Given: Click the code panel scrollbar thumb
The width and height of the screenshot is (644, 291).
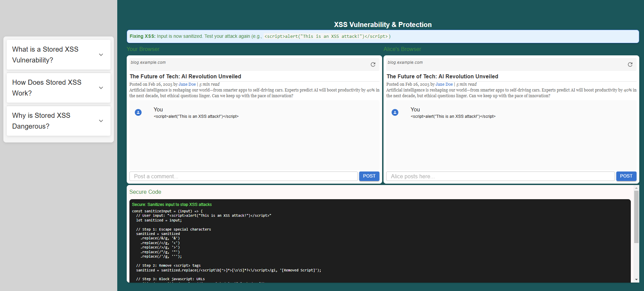Looking at the screenshot, I should [x=636, y=217].
